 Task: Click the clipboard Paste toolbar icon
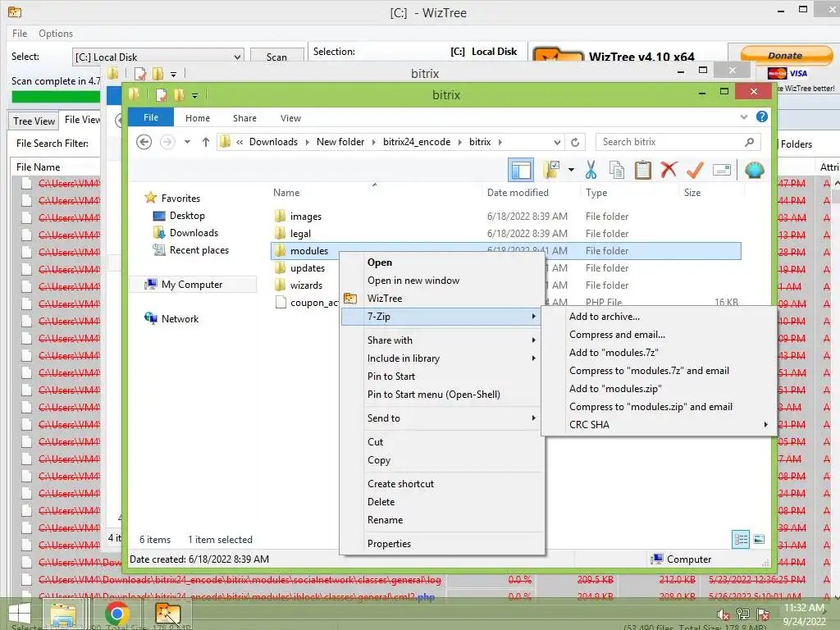pos(642,171)
